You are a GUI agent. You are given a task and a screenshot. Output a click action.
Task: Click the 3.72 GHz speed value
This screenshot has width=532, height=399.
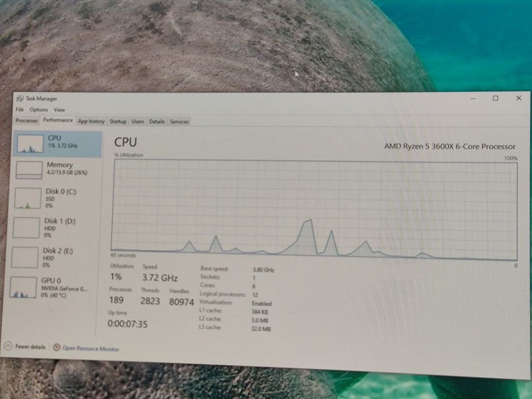[x=160, y=278]
